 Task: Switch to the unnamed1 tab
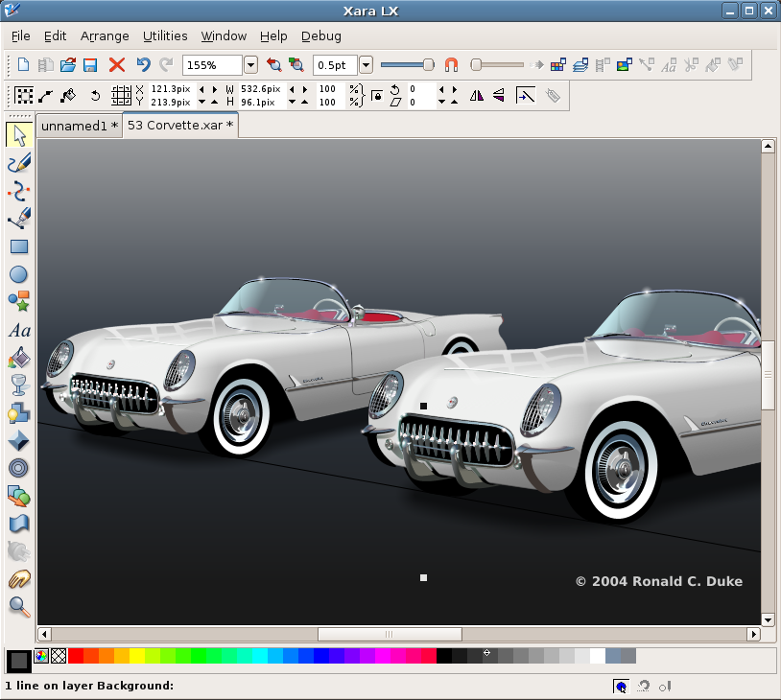pyautogui.click(x=80, y=126)
